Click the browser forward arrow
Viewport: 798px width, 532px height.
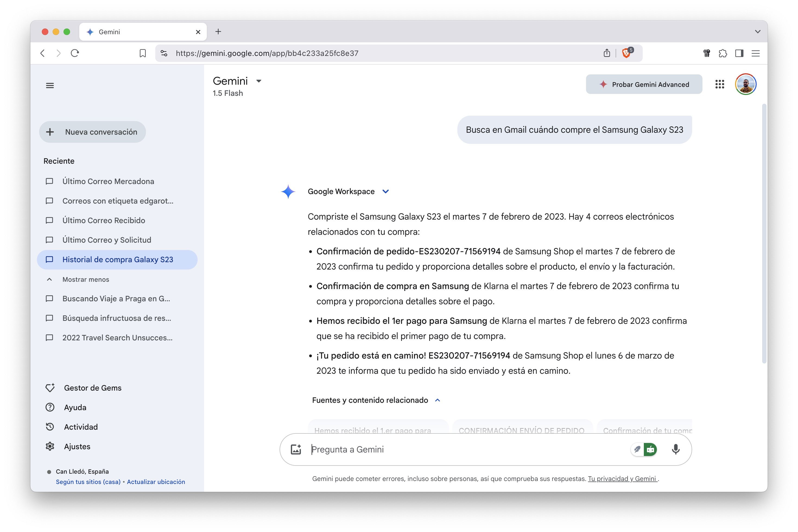tap(58, 53)
